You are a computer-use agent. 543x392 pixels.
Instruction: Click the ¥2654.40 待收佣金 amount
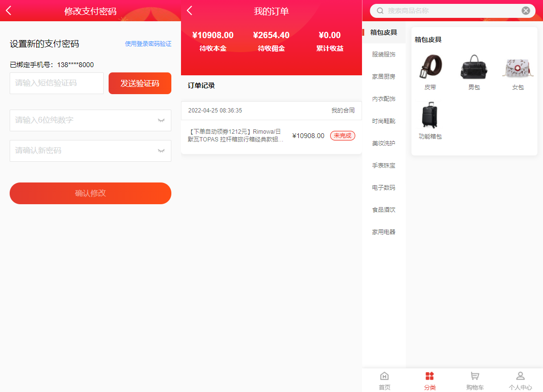click(271, 35)
